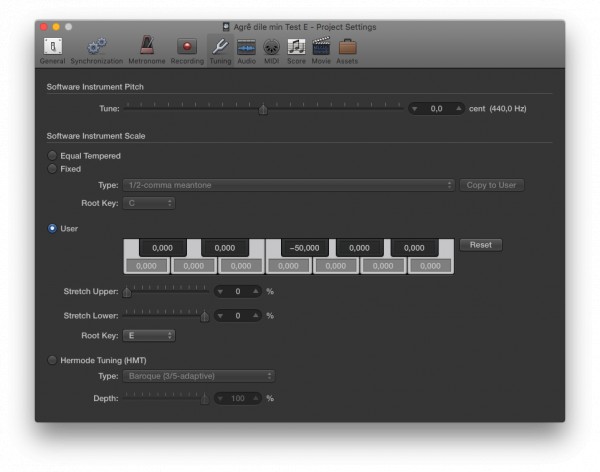Open the MIDI connector icon
The width and height of the screenshot is (600, 472).
[272, 47]
